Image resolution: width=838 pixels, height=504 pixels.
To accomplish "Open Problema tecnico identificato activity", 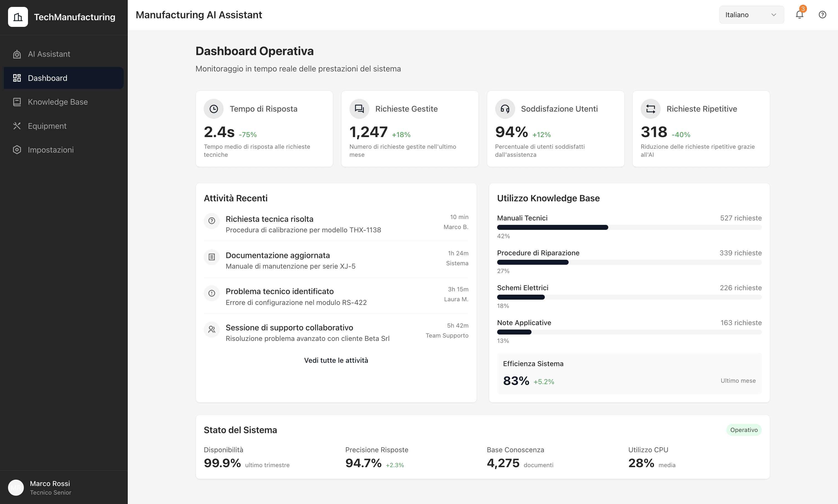I will [x=336, y=297].
